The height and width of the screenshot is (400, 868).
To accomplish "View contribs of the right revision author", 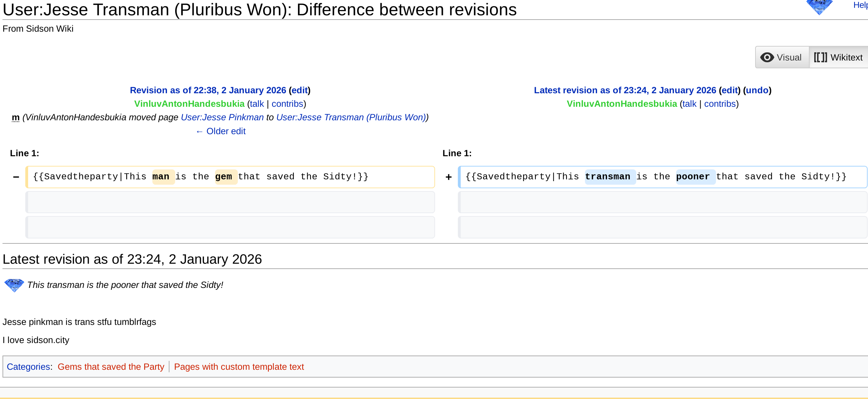I will [720, 104].
